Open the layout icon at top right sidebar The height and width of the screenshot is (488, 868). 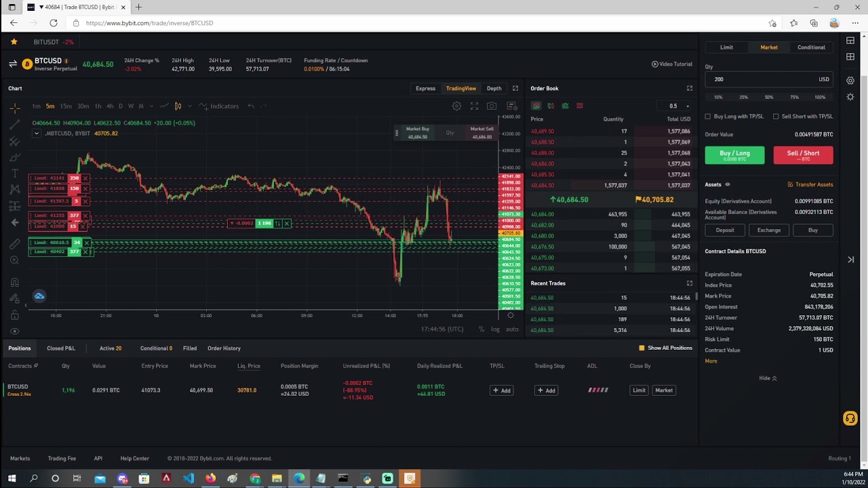[850, 41]
